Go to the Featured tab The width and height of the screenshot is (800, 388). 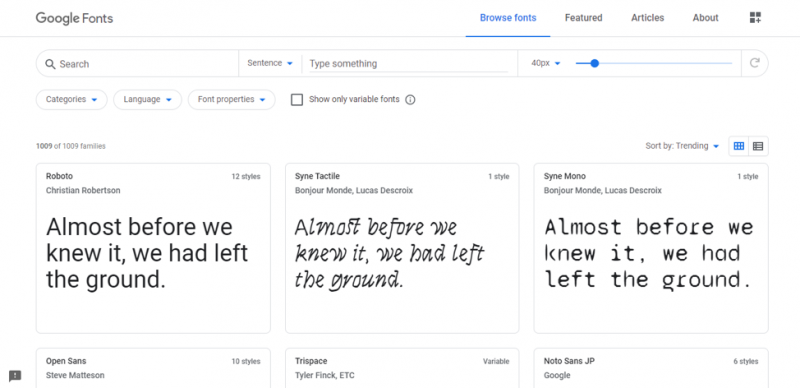pos(584,18)
